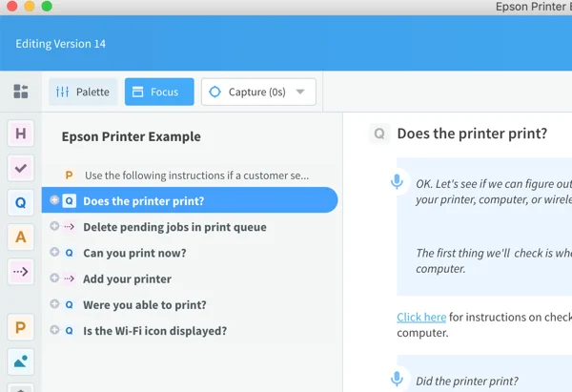The height and width of the screenshot is (392, 572).
Task: Select the Heading (H) block tool
Action: click(x=21, y=134)
